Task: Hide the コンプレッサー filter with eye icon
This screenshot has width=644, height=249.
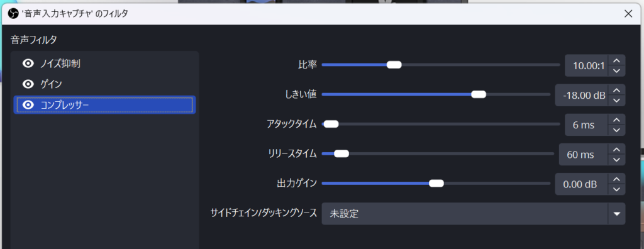Action: 28,105
